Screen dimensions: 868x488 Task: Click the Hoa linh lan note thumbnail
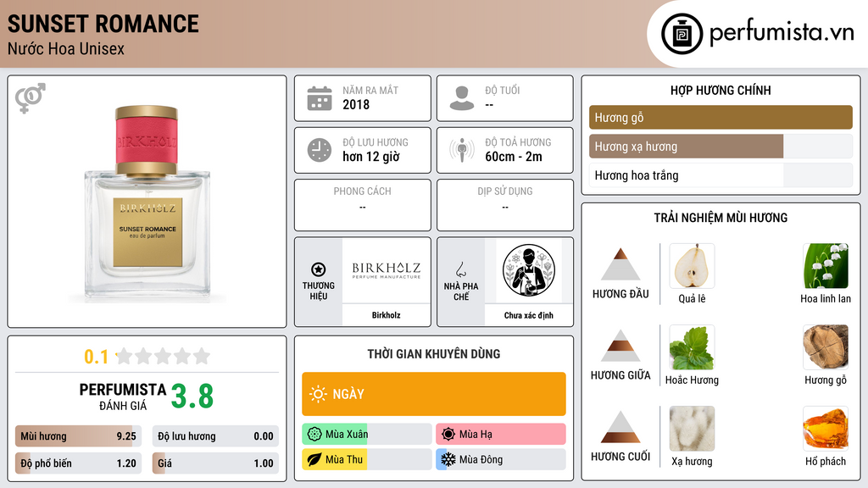point(826,266)
